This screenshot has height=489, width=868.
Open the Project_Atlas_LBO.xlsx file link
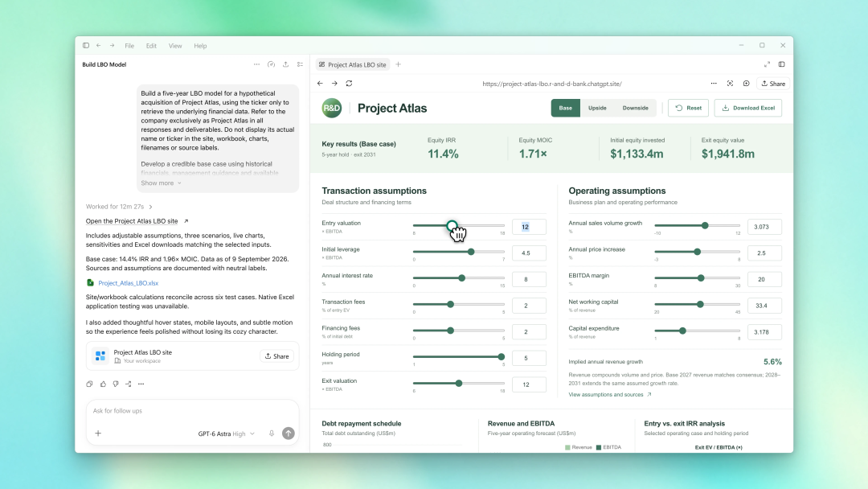coord(128,283)
